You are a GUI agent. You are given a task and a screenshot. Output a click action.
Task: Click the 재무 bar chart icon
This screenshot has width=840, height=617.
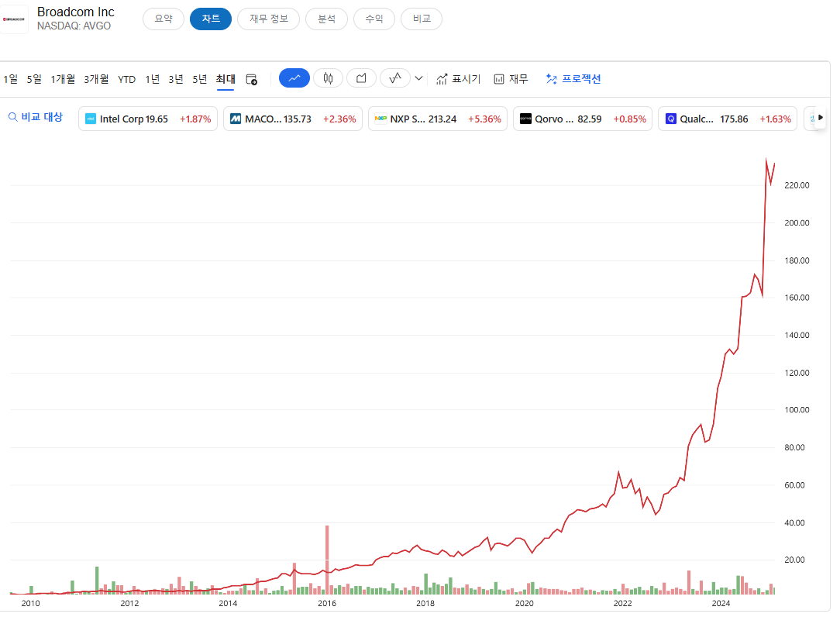coord(499,79)
